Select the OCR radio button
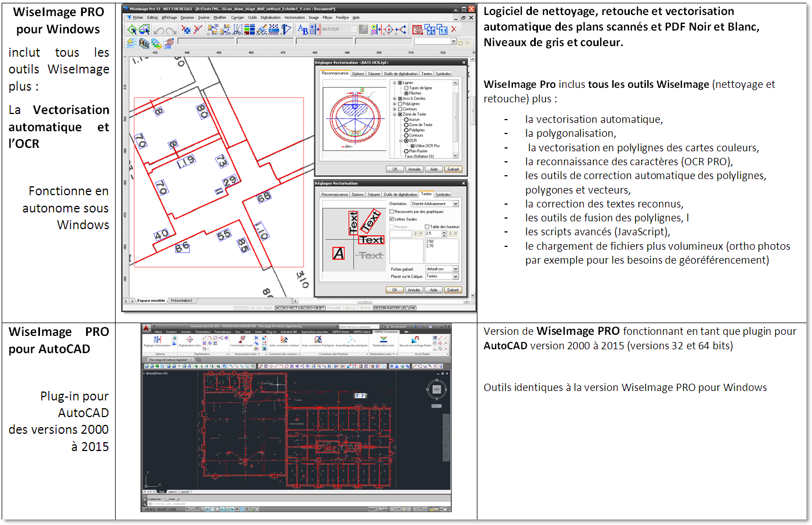This screenshot has height=525, width=812. pos(406,141)
